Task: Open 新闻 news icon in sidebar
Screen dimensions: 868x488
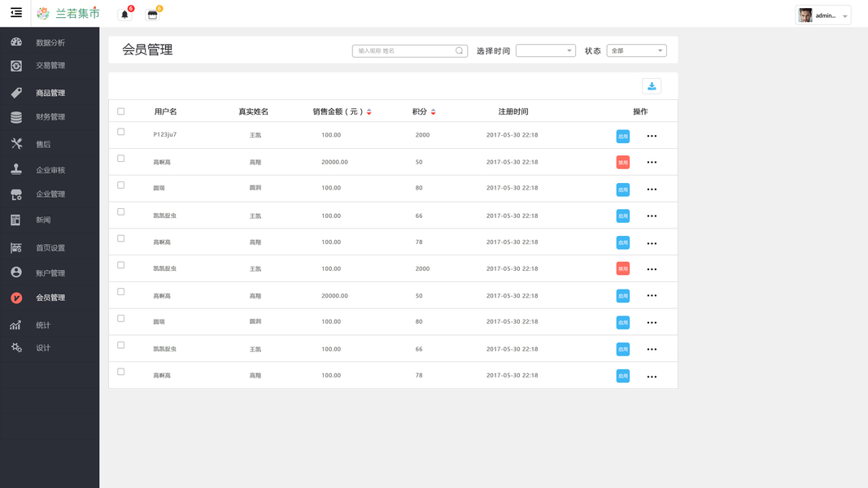Action: point(16,220)
